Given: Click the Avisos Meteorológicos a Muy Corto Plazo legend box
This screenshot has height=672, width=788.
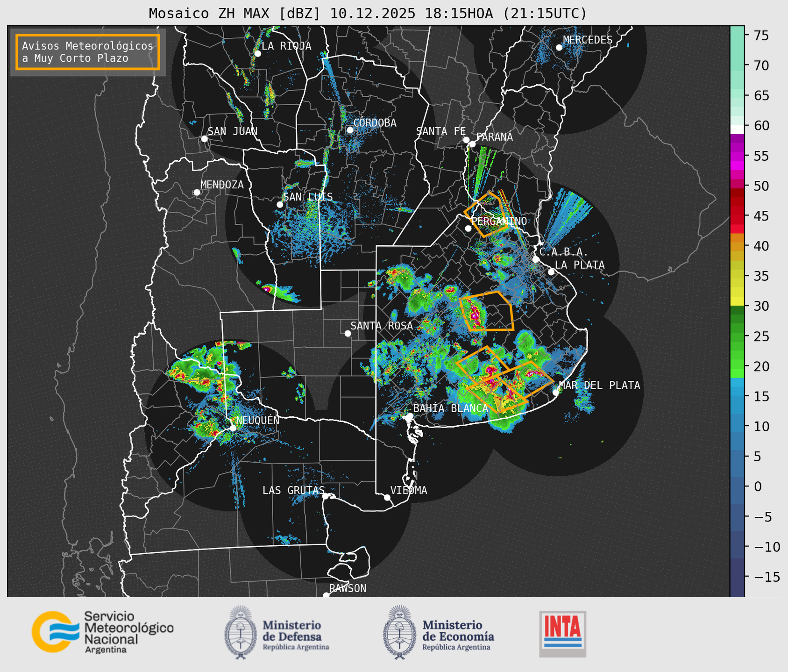Looking at the screenshot, I should coord(88,52).
